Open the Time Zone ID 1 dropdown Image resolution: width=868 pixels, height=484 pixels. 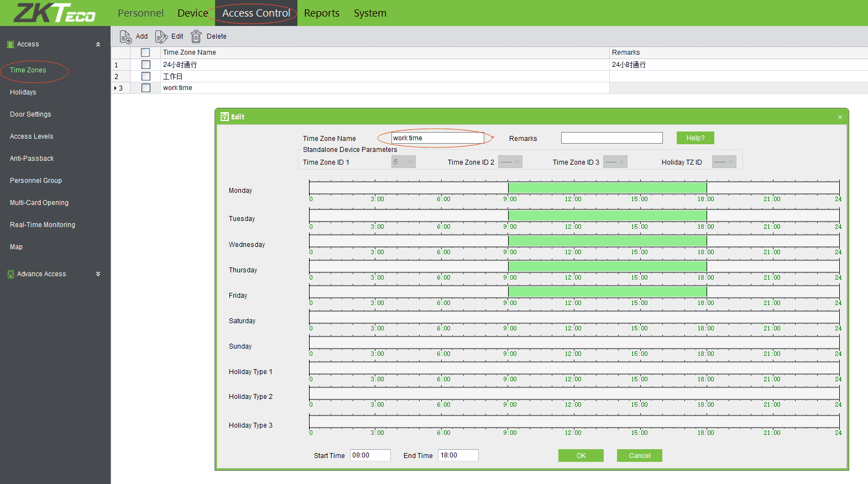404,162
